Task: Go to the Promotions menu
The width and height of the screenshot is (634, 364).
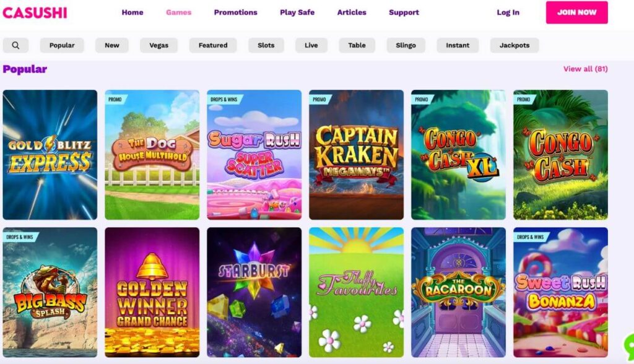Action: pyautogui.click(x=236, y=12)
